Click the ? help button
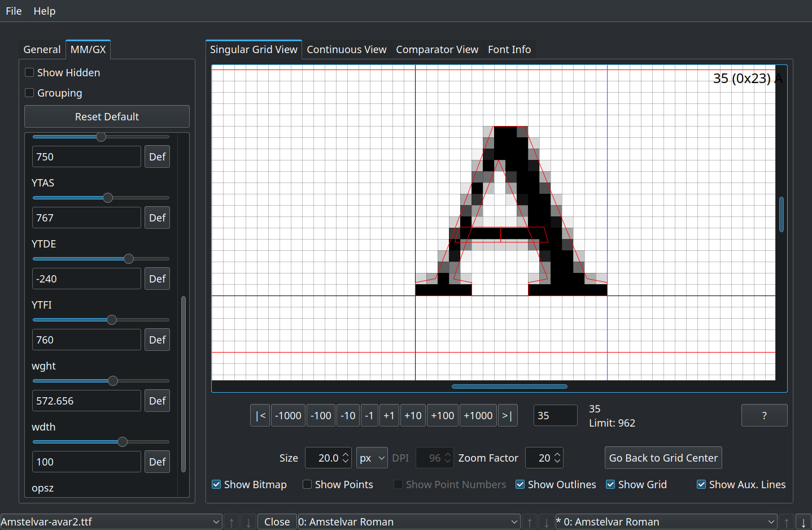Screen dimensions: 812x530 [x=764, y=415]
